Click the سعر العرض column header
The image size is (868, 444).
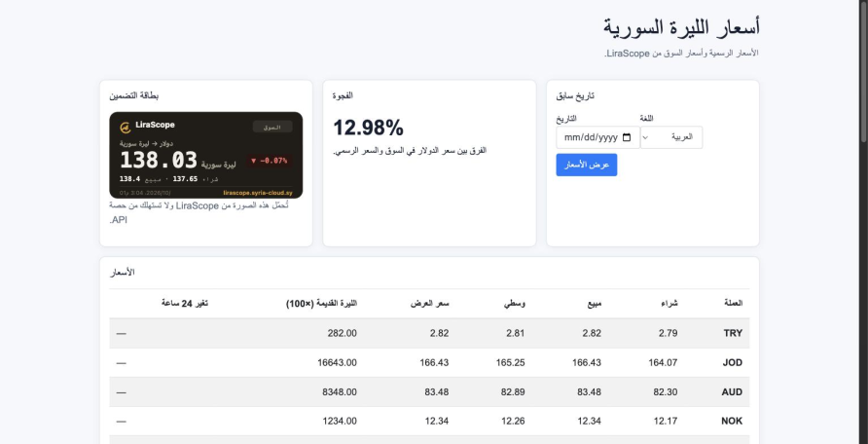pos(429,304)
